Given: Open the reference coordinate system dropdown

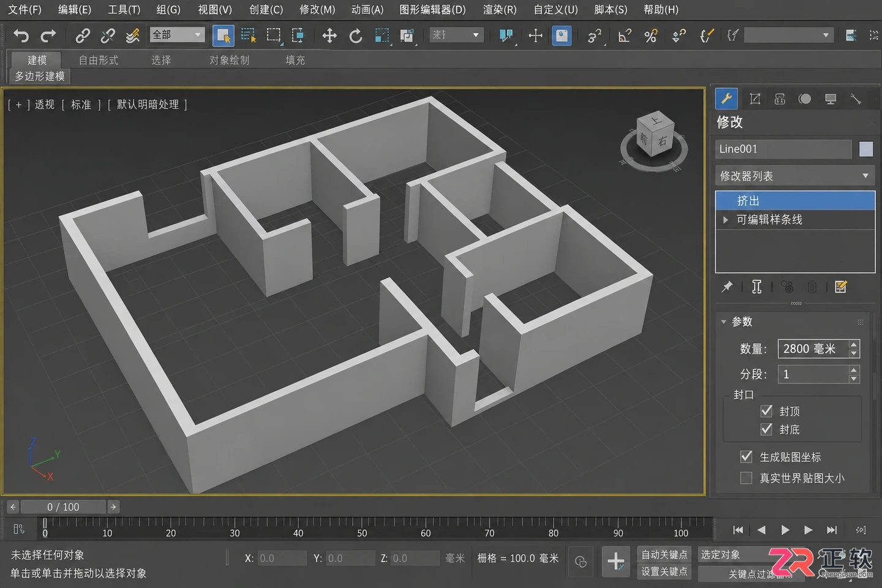Looking at the screenshot, I should click(456, 35).
